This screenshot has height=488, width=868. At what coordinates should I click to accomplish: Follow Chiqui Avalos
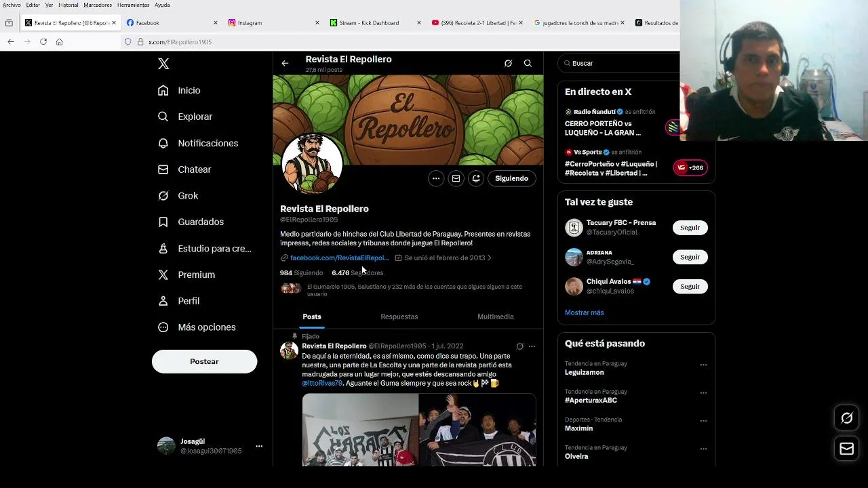[690, 286]
